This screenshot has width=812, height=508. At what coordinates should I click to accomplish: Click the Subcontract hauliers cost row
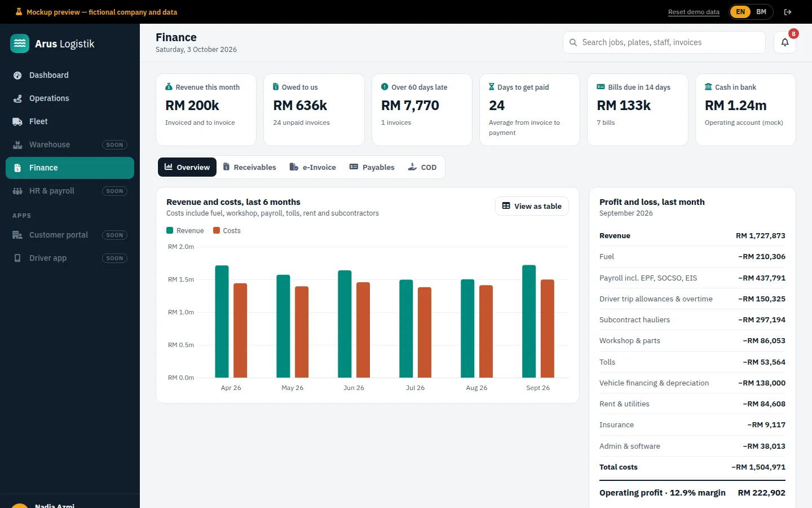692,320
